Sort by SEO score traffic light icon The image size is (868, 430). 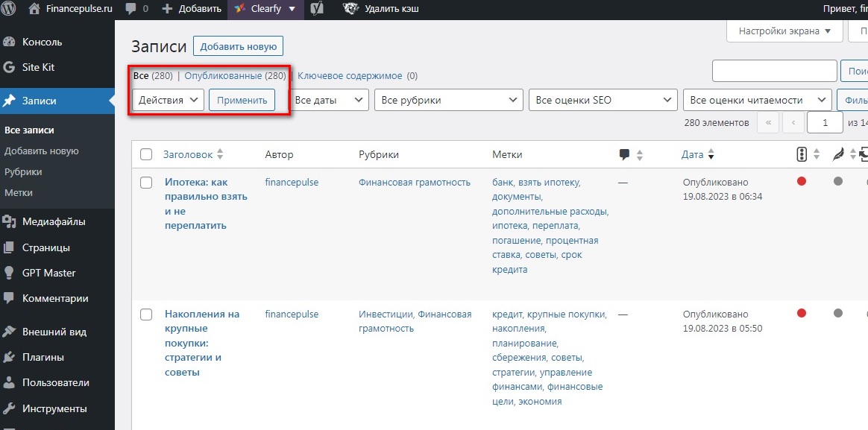(802, 154)
